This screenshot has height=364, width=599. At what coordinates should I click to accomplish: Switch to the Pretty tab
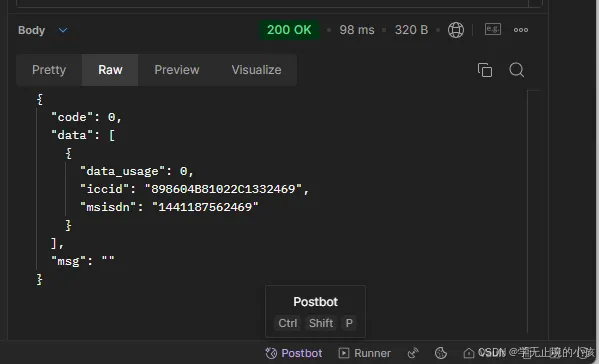[49, 70]
